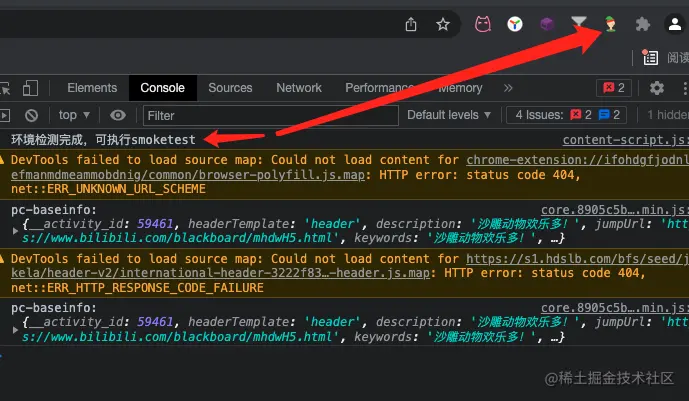Screen dimensions: 689x401
Task: Expand the second pc-baseinfo object
Action: (15, 329)
